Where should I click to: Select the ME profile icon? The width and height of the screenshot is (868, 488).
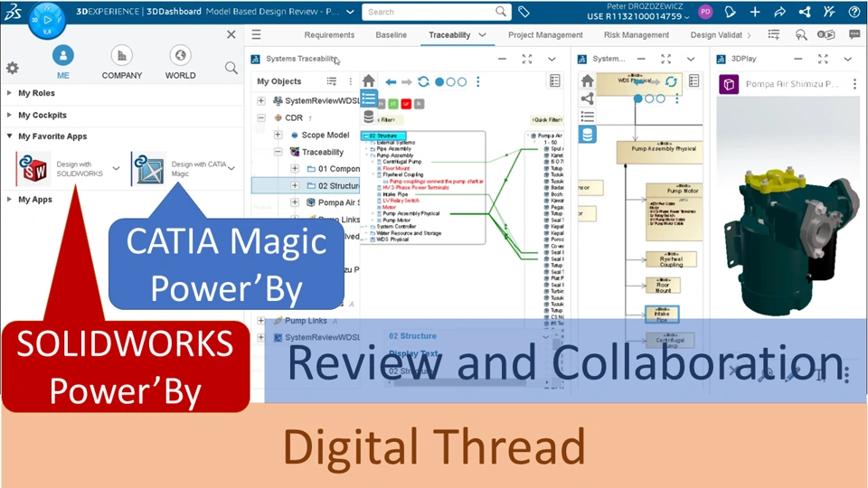tap(63, 55)
